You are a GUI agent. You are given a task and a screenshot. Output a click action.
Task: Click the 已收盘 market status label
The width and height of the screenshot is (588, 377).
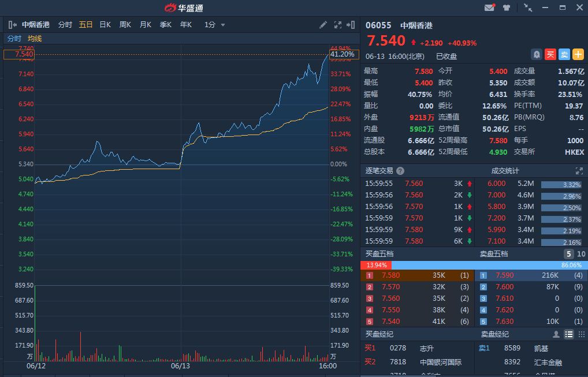click(x=446, y=57)
